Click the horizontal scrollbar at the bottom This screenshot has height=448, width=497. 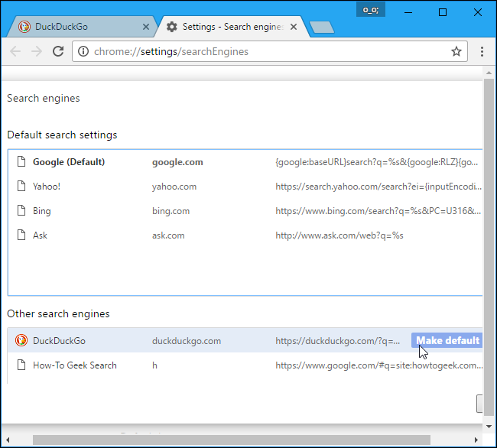229,440
